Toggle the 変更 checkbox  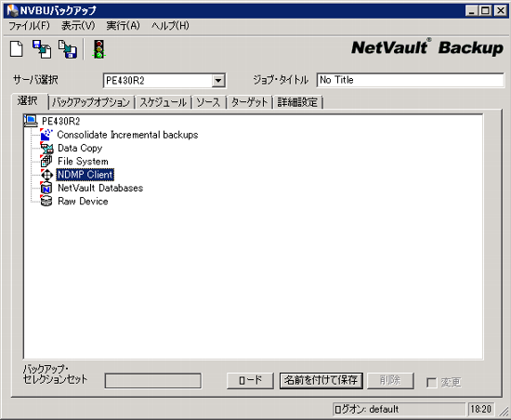tap(431, 383)
